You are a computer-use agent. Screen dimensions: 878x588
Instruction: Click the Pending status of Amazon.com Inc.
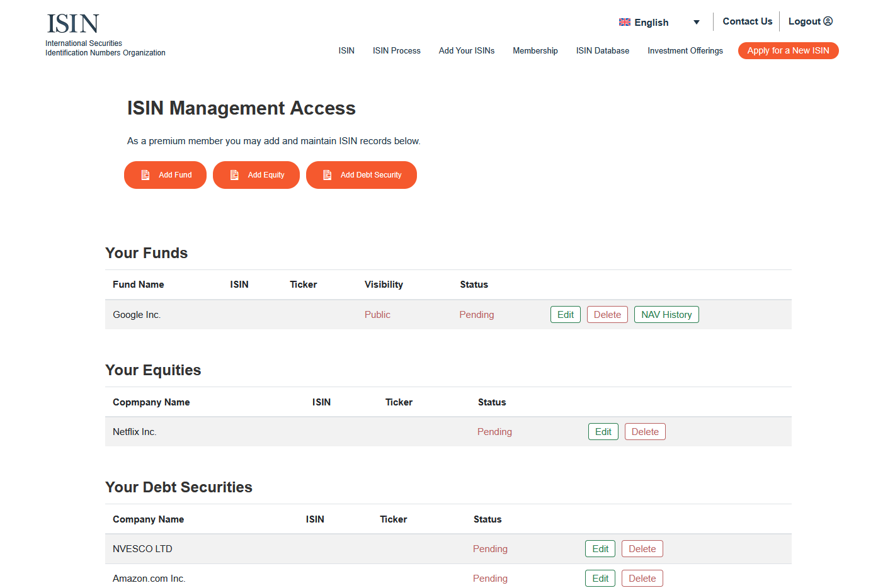click(x=490, y=579)
